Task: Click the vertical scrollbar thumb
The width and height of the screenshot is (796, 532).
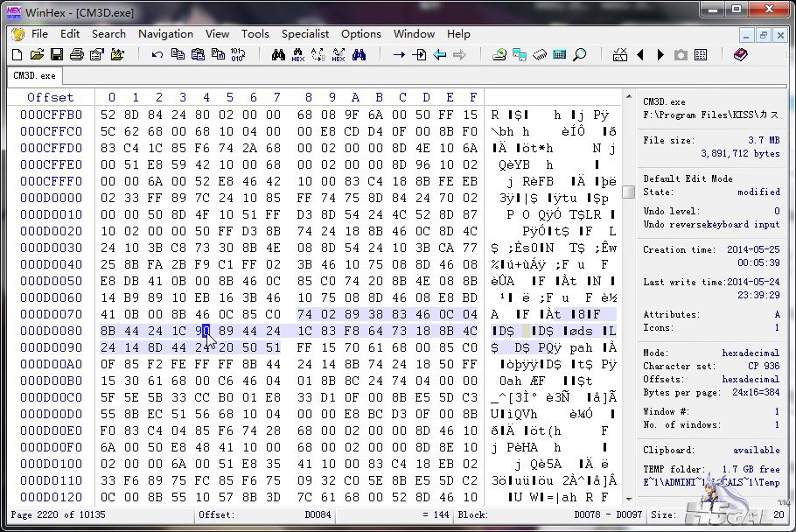Action: point(629,192)
